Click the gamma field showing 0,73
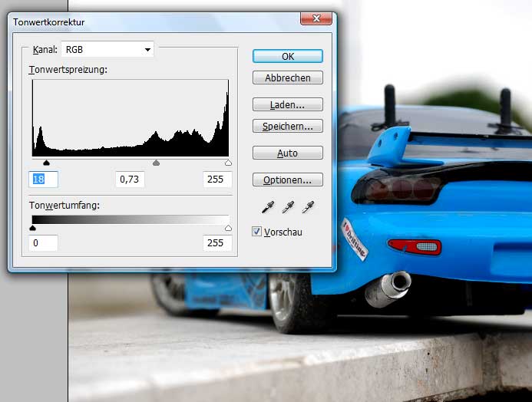 (x=130, y=179)
